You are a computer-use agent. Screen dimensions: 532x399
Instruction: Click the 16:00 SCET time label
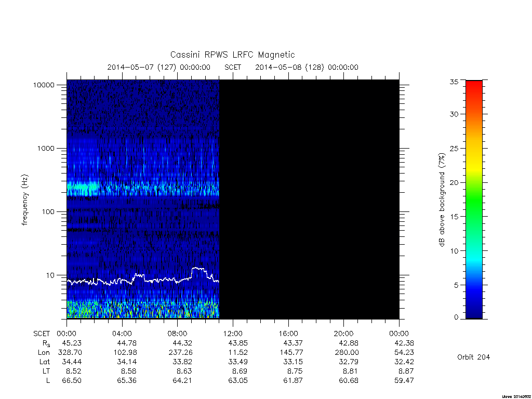click(288, 334)
